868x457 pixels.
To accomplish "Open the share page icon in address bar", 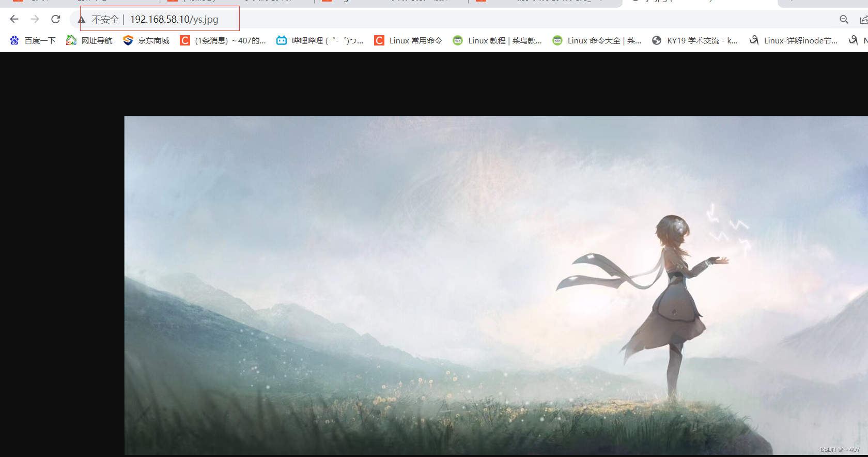I will 863,19.
